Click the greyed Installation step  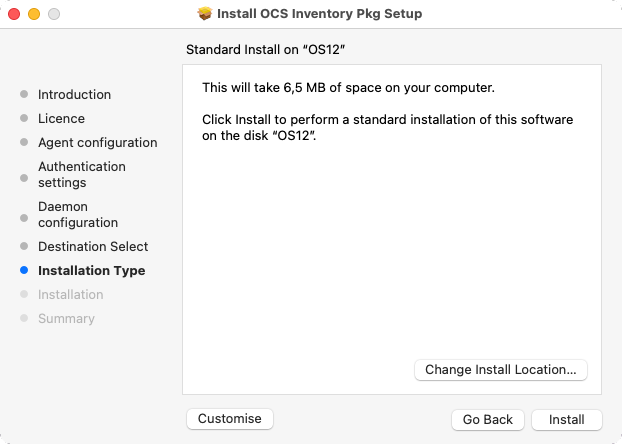[71, 294]
